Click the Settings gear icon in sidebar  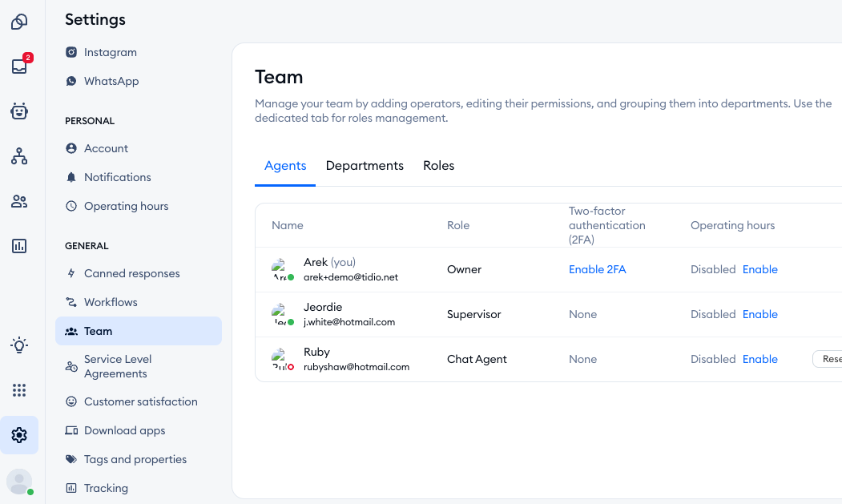point(19,435)
